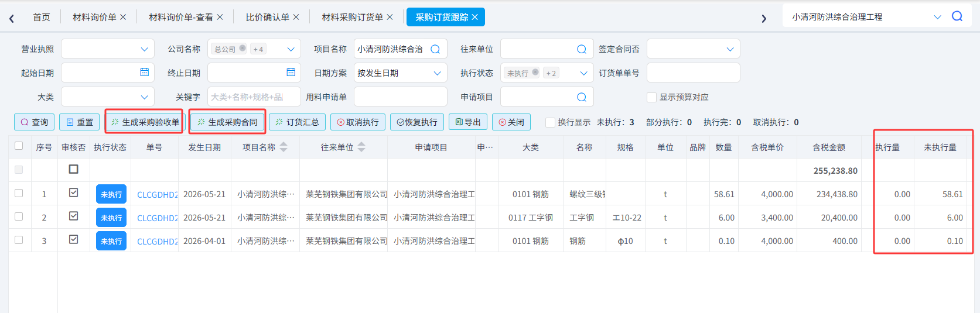This screenshot has height=313, width=980.
Task: Click the 未执行 status badge in row 1
Action: point(111,194)
